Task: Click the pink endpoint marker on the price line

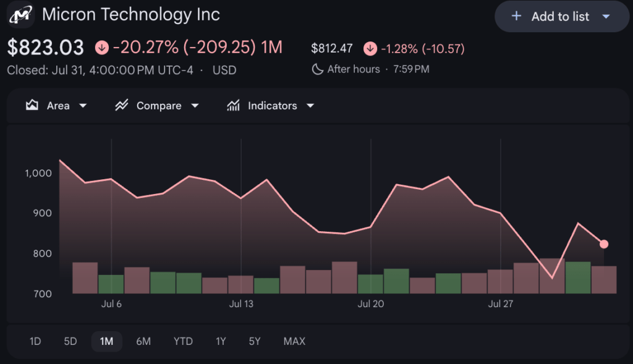Action: (604, 244)
